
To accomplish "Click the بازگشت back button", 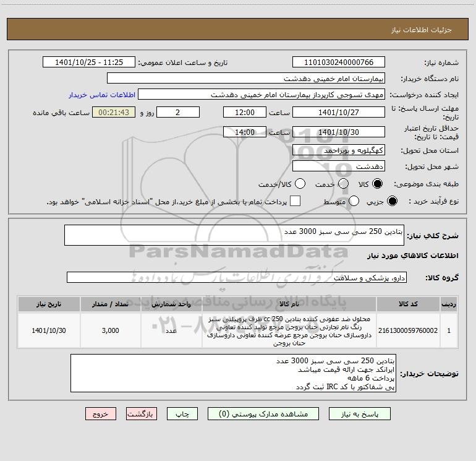I will [x=142, y=414].
